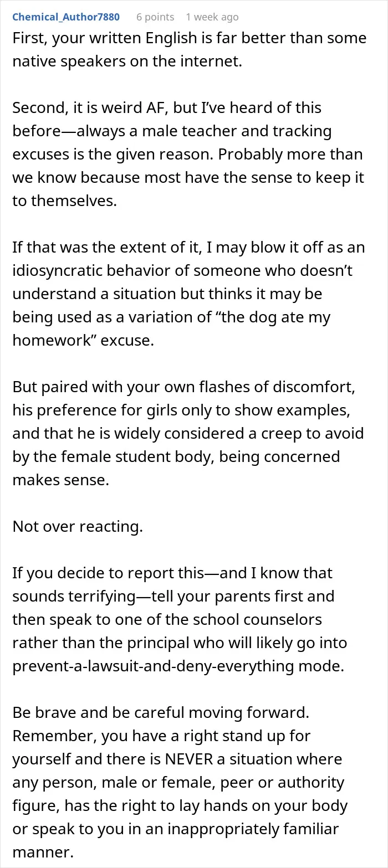This screenshot has width=388, height=868.
Task: Click the '6 points' score label
Action: (155, 17)
